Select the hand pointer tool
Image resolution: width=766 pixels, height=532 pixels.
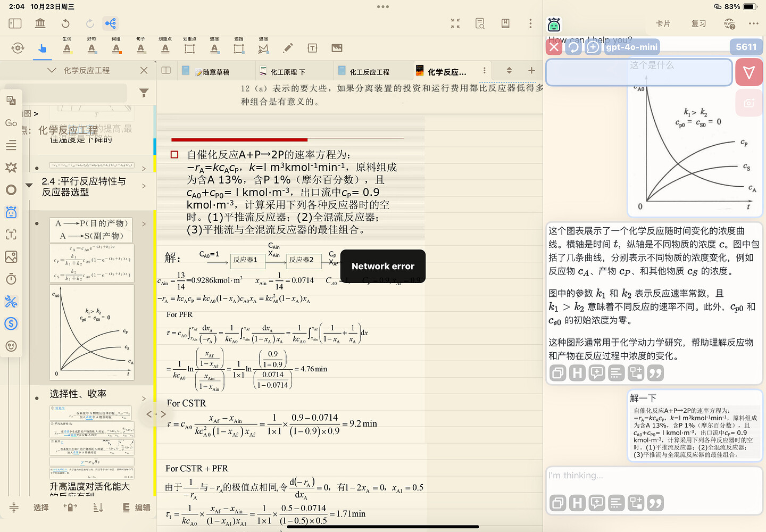coord(42,48)
